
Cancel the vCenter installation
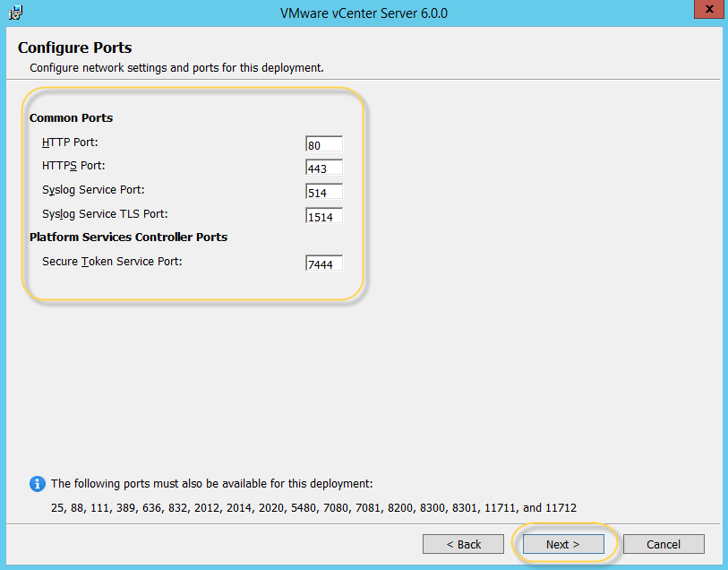tap(664, 544)
